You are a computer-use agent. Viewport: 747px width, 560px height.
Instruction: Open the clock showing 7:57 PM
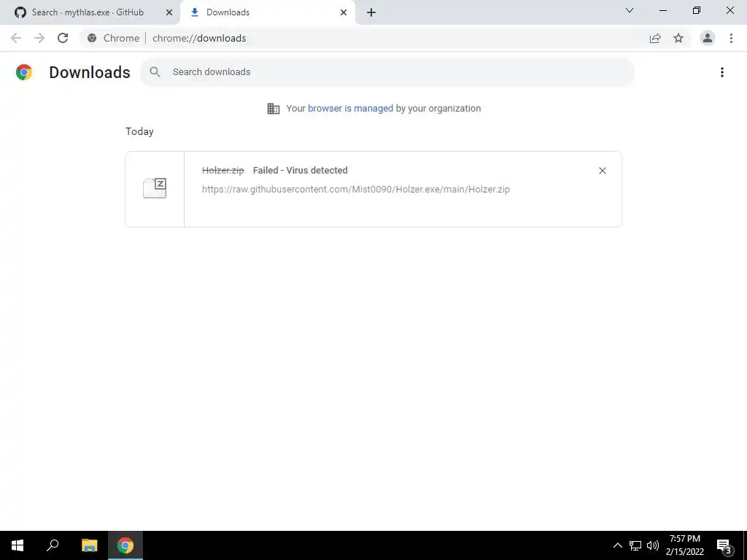[684, 545]
